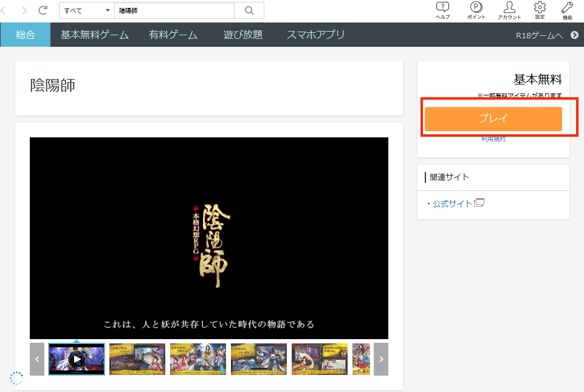This screenshot has width=584, height=392.
Task: Open the ヘルプ help icon
Action: (x=442, y=10)
